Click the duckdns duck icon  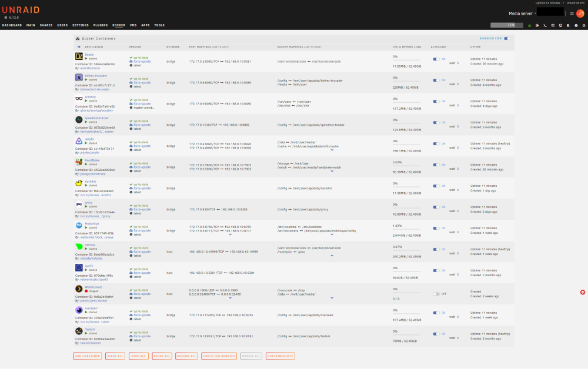79,183
